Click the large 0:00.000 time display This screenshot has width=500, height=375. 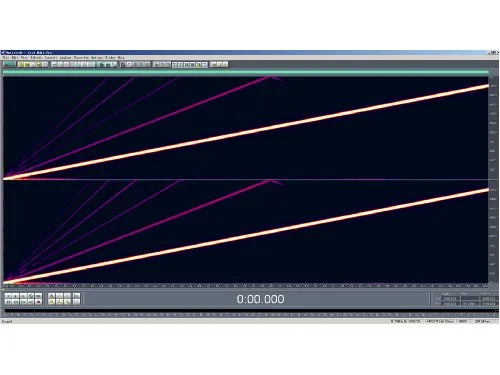coord(261,299)
